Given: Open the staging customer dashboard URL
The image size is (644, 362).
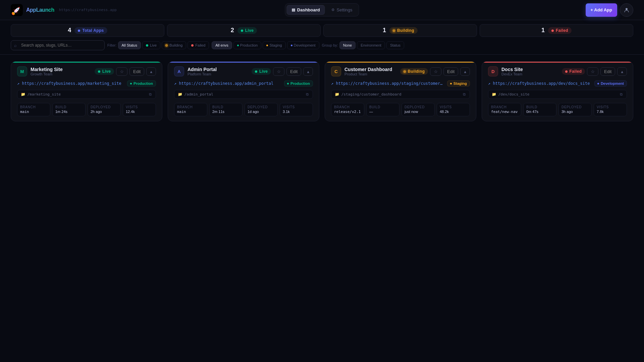Looking at the screenshot, I should [x=387, y=83].
